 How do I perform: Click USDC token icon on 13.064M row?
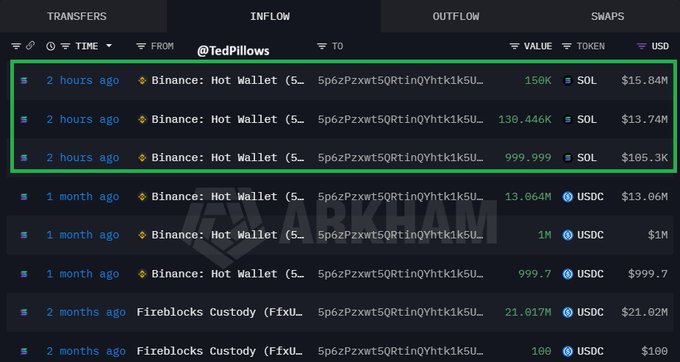tap(567, 197)
